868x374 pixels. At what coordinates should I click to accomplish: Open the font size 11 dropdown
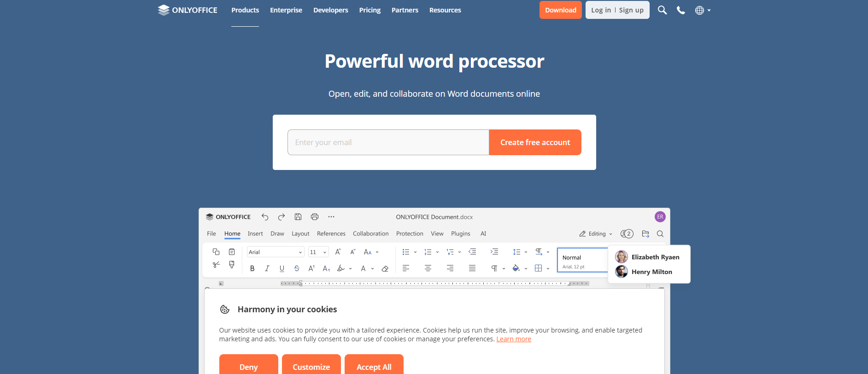point(318,252)
